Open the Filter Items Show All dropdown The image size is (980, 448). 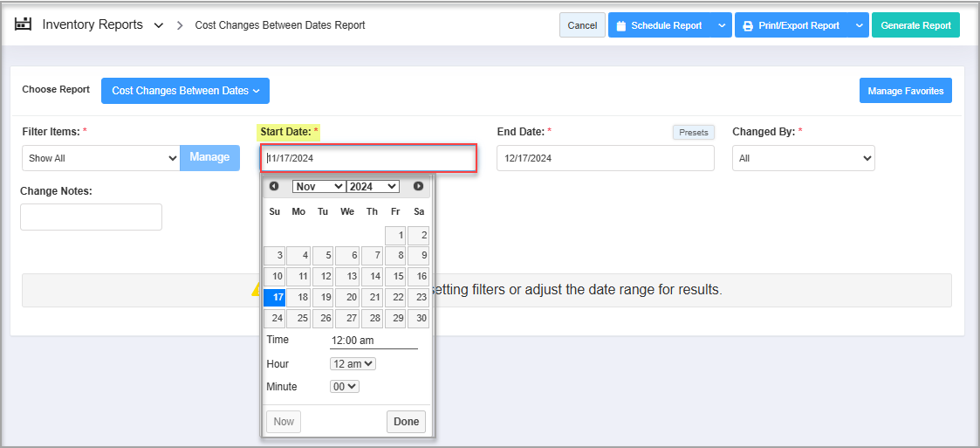point(100,158)
